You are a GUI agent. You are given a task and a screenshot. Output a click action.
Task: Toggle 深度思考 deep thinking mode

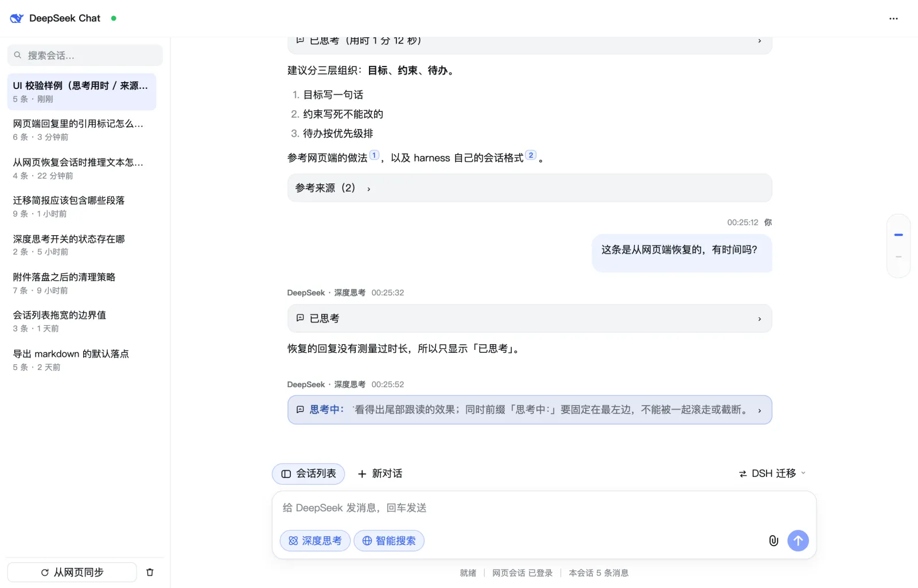click(x=315, y=540)
